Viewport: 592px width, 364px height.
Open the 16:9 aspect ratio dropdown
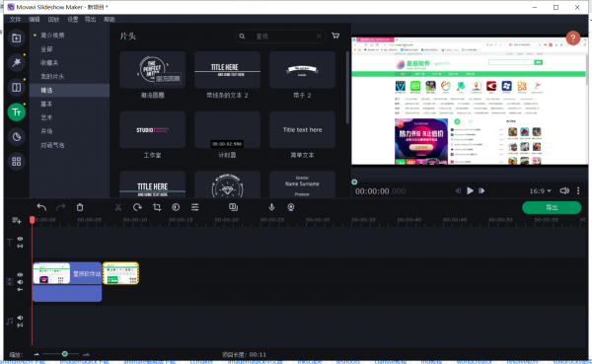[x=540, y=191]
